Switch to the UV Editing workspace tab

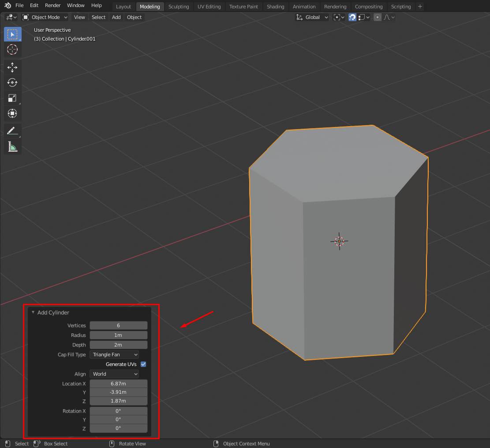[209, 7]
